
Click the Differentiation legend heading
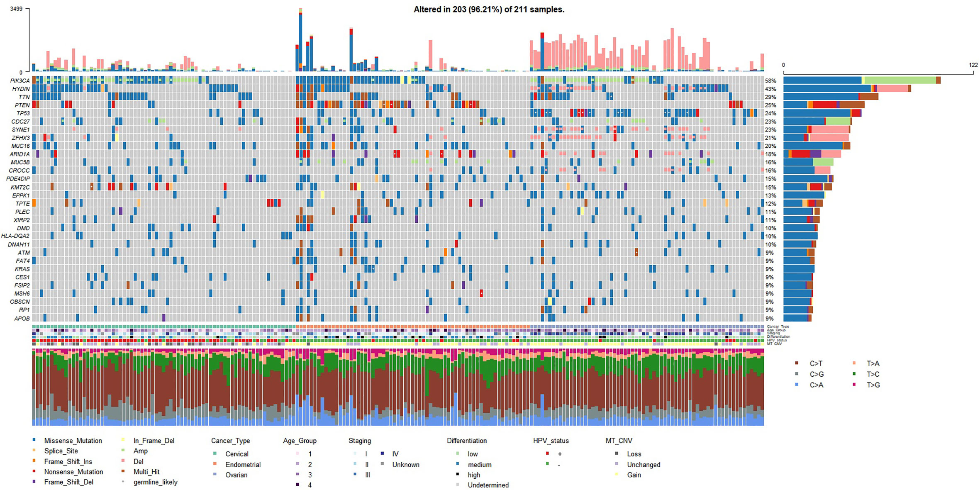pos(467,441)
